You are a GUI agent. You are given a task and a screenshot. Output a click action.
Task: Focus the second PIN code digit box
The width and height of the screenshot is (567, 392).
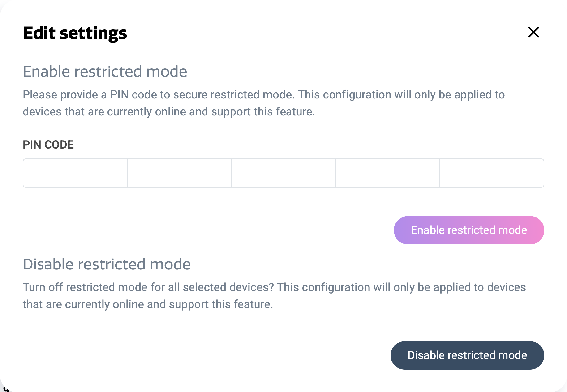click(179, 173)
